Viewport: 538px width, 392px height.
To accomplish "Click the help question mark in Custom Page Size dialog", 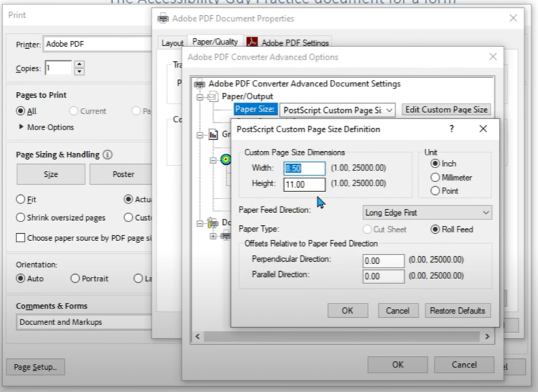I will [452, 129].
